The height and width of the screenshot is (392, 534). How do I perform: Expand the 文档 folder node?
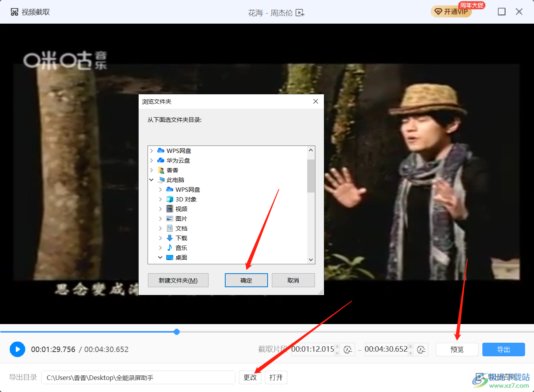[160, 228]
